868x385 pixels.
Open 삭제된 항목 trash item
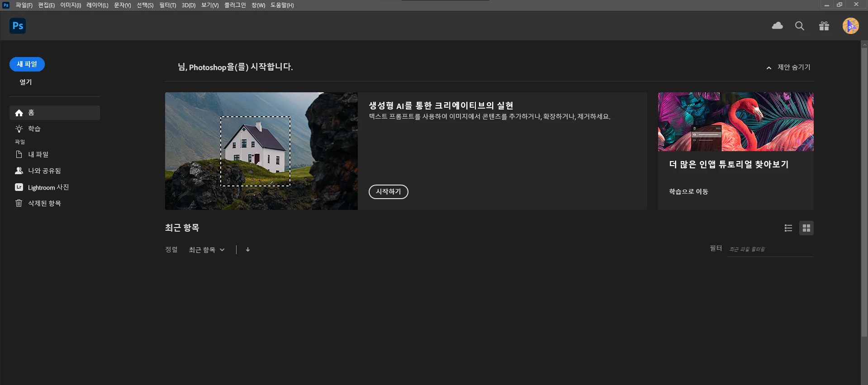click(x=55, y=203)
